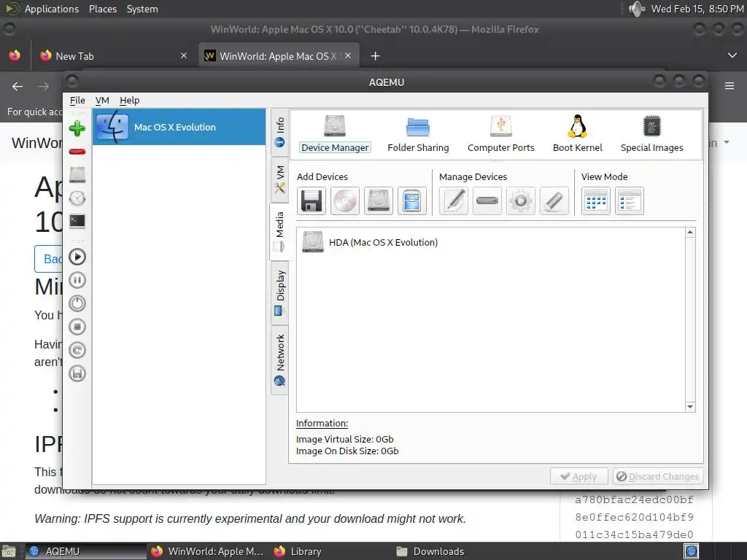This screenshot has height=560, width=747.
Task: Click the volume speaker icon in panel
Action: [637, 9]
